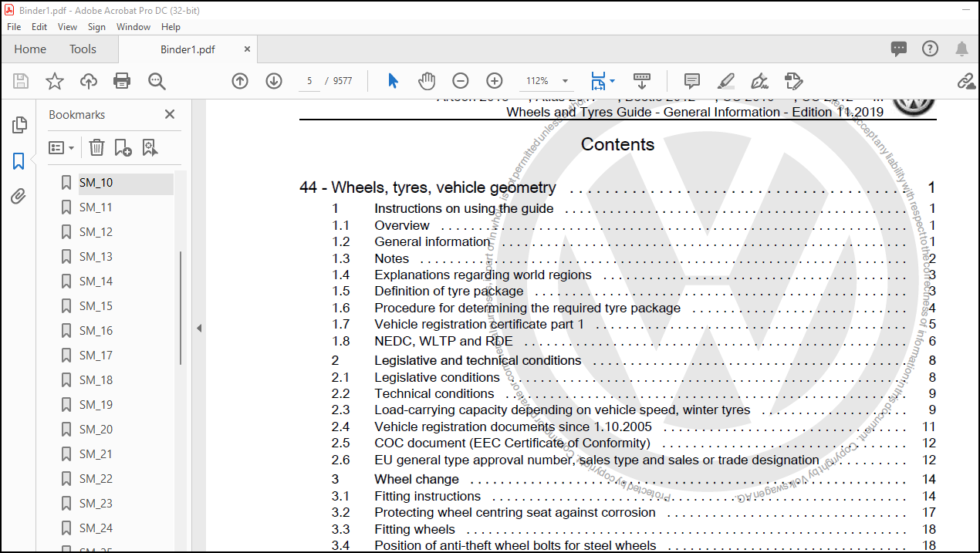Open contents entry 'NEDC, WLTP and RDE'
This screenshot has width=980, height=553.
click(x=443, y=341)
